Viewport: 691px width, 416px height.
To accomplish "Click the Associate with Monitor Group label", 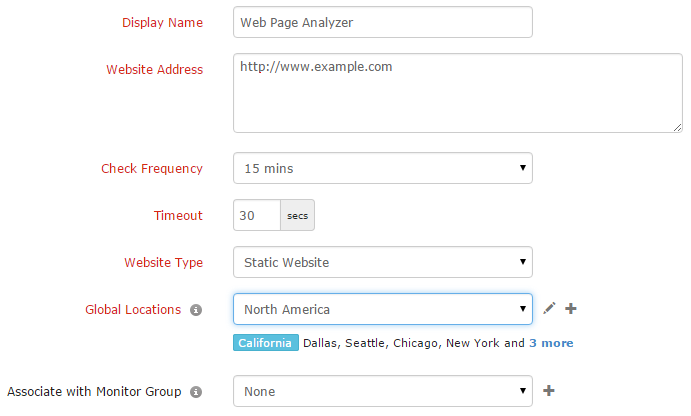I will click(x=95, y=392).
